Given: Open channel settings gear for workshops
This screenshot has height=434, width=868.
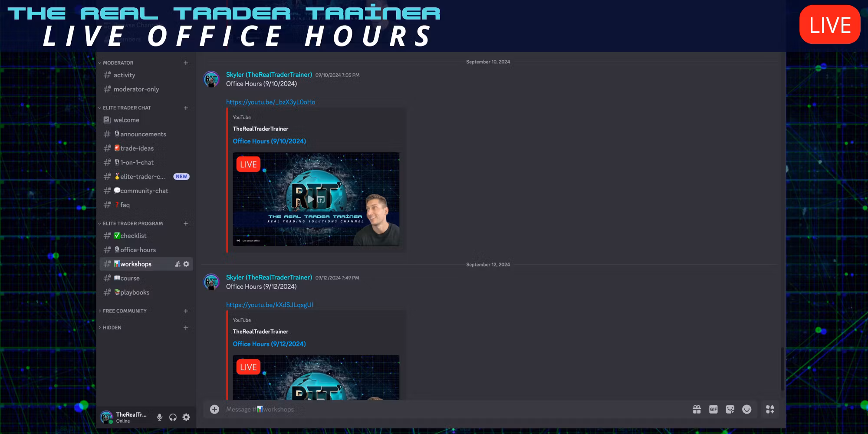Looking at the screenshot, I should coord(186,264).
